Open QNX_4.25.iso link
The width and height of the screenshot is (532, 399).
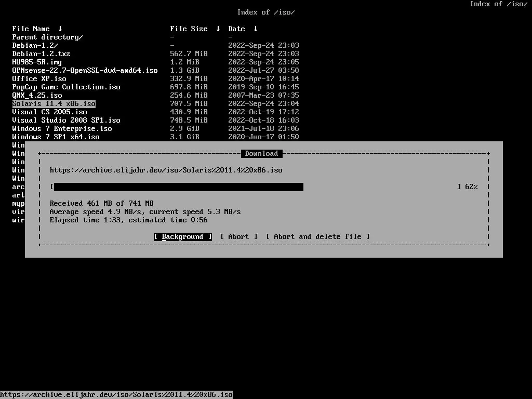tap(37, 96)
